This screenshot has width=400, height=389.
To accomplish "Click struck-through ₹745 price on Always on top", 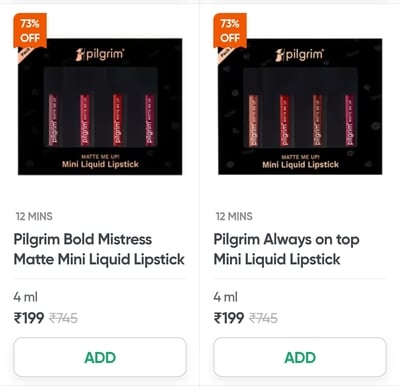I will (263, 318).
